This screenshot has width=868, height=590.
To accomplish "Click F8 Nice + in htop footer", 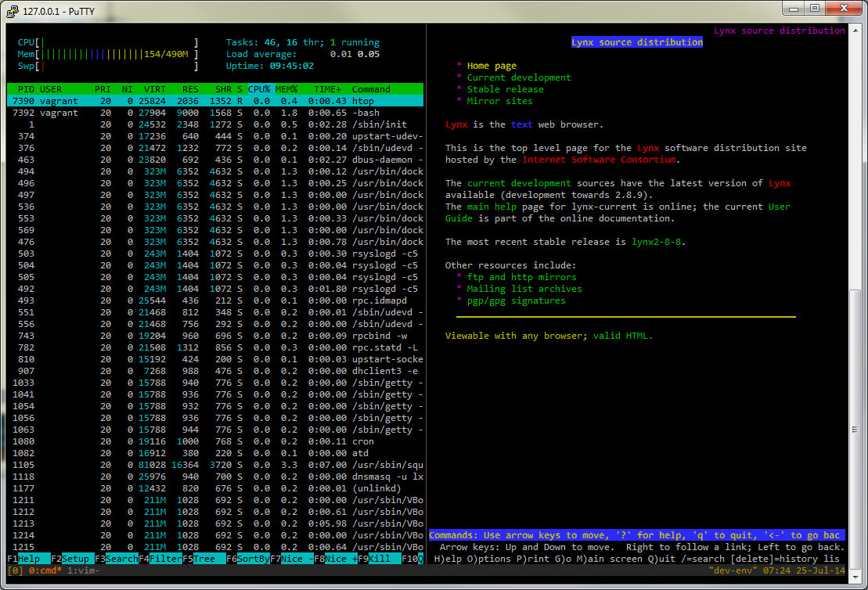I will (336, 559).
